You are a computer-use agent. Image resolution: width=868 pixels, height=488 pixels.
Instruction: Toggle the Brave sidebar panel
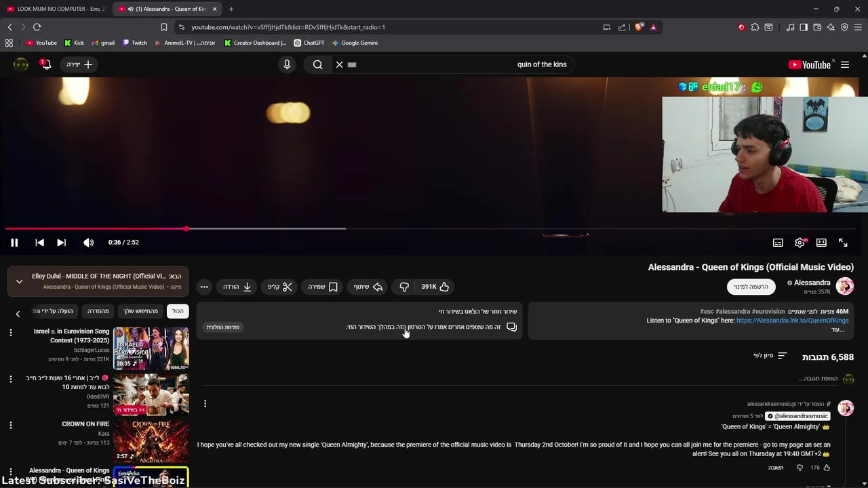804,27
